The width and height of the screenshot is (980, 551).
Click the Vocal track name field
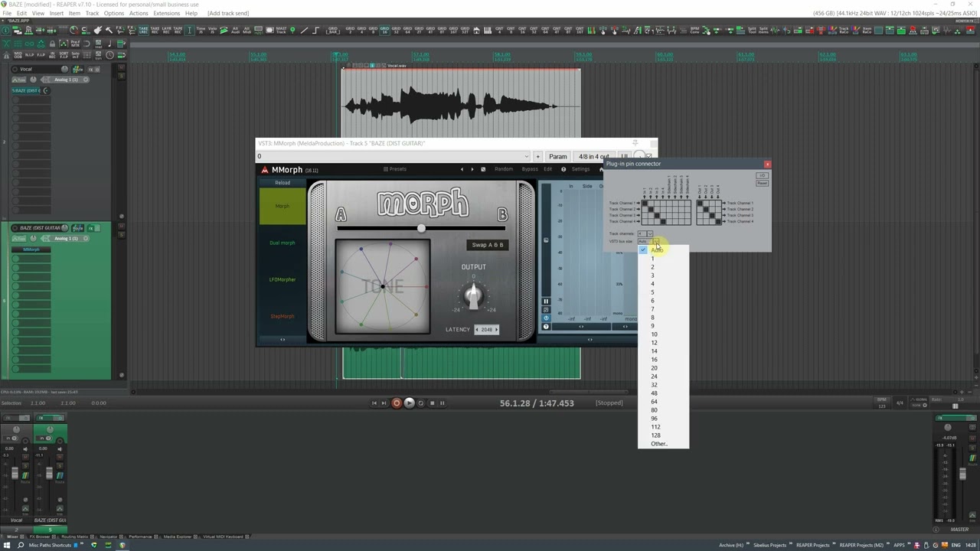37,69
